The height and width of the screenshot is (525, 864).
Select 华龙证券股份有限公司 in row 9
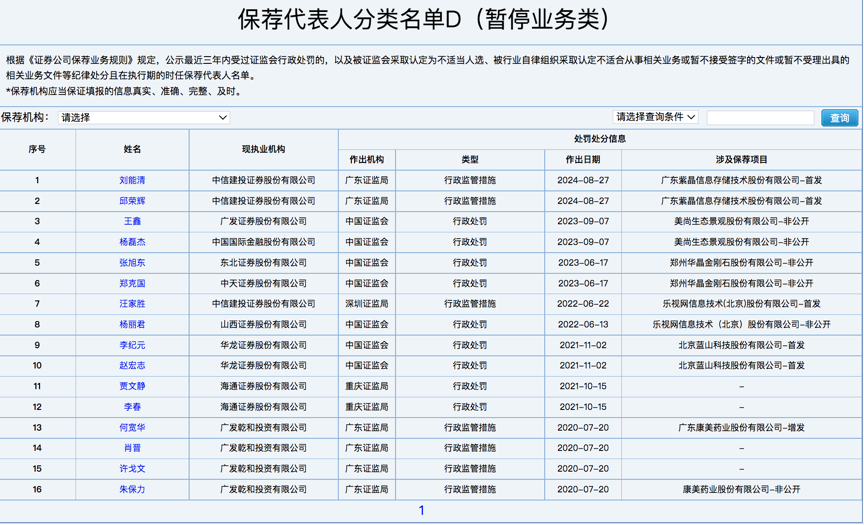[263, 345]
